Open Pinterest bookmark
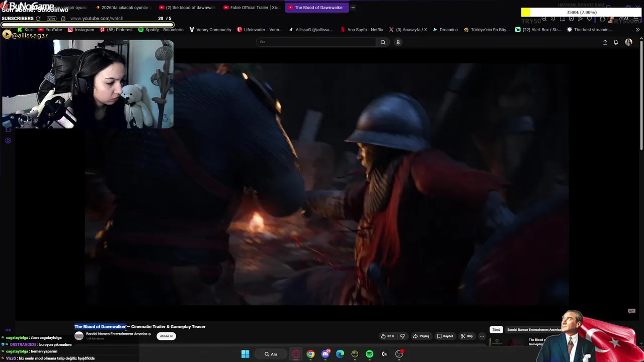This screenshot has width=644, height=362. [x=116, y=30]
